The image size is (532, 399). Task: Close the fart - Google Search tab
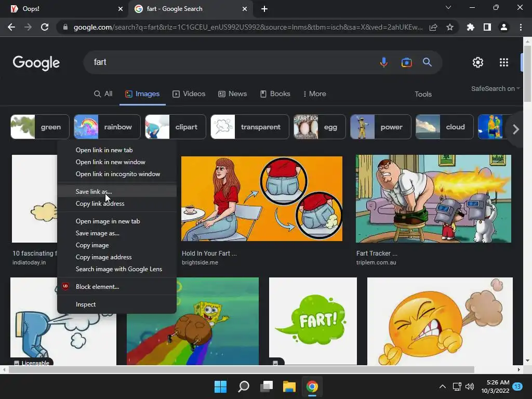245,9
